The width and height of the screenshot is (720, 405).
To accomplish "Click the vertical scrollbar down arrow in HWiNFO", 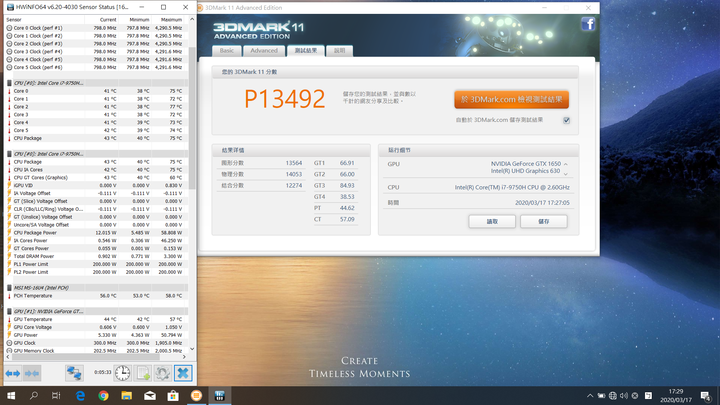I will click(192, 349).
